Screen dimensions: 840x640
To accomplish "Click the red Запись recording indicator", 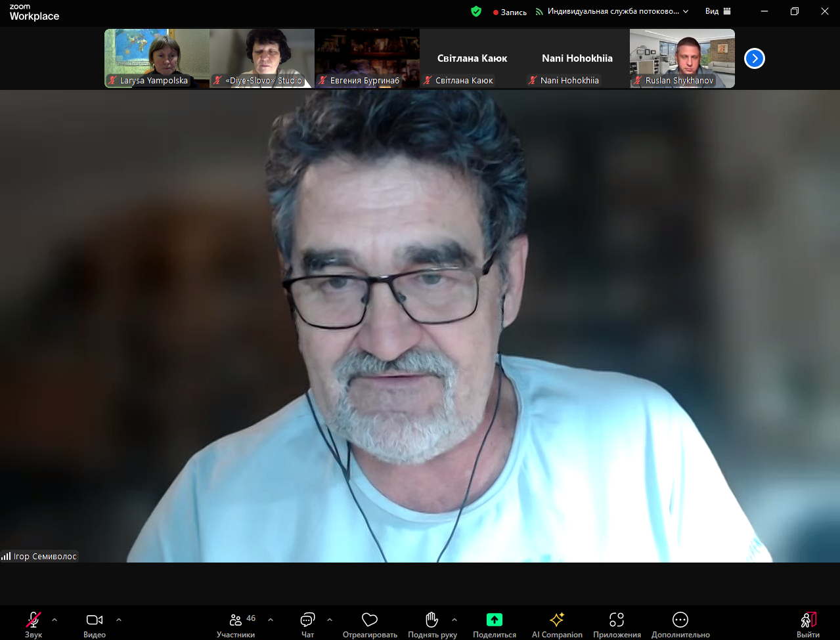I will 510,12.
